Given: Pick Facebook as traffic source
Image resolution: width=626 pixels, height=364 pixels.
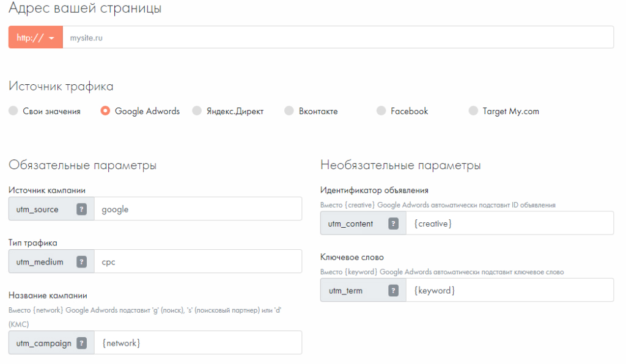Looking at the screenshot, I should click(381, 111).
